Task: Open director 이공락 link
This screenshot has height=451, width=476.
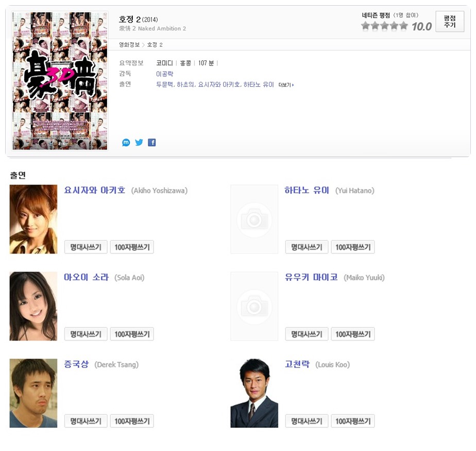Action: coord(164,74)
